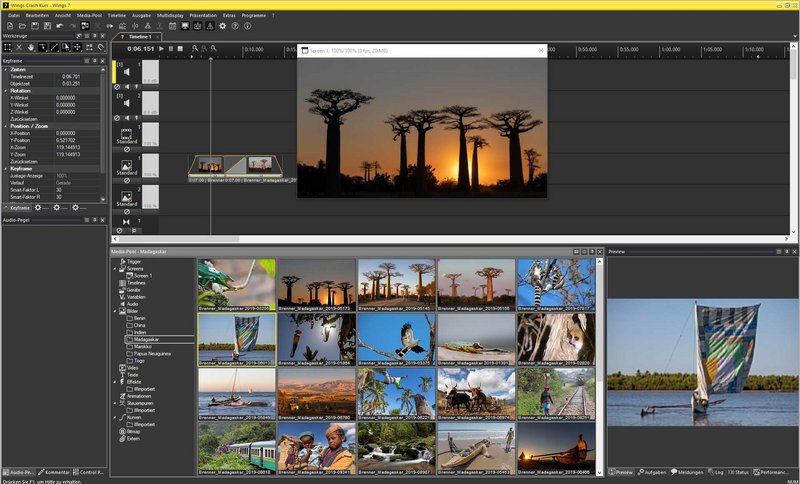
Task: Toggle disable icon on image track 2
Action: (127, 212)
